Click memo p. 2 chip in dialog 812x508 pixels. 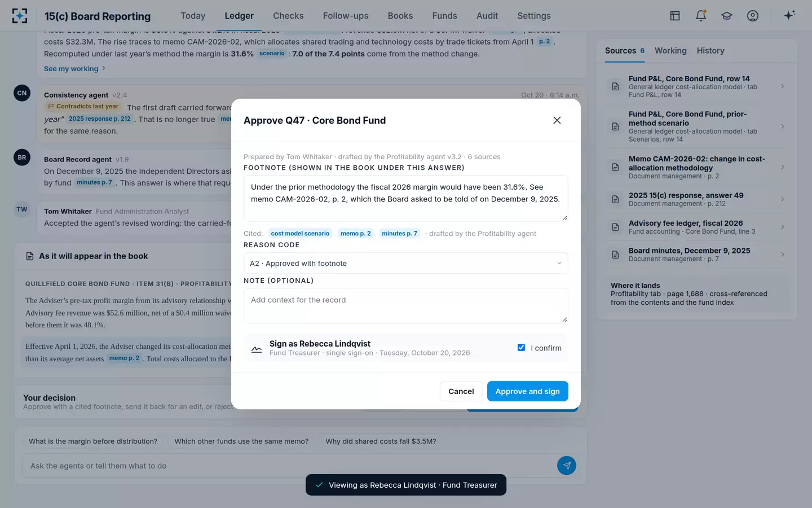point(356,234)
